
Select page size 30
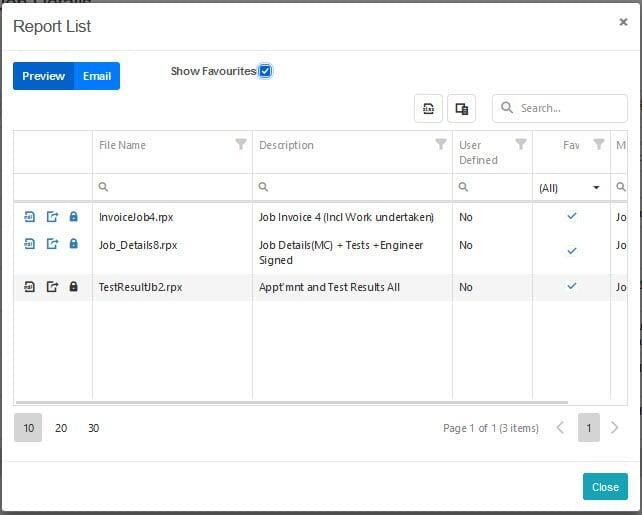93,428
